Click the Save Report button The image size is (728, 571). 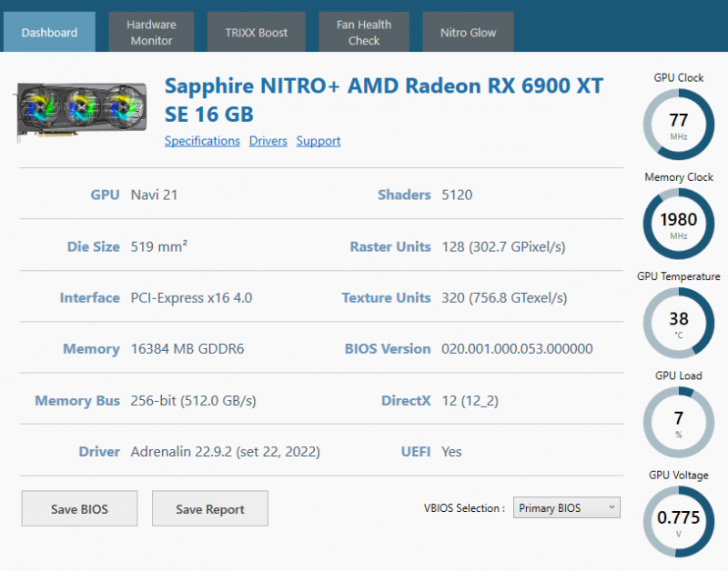[x=210, y=508]
